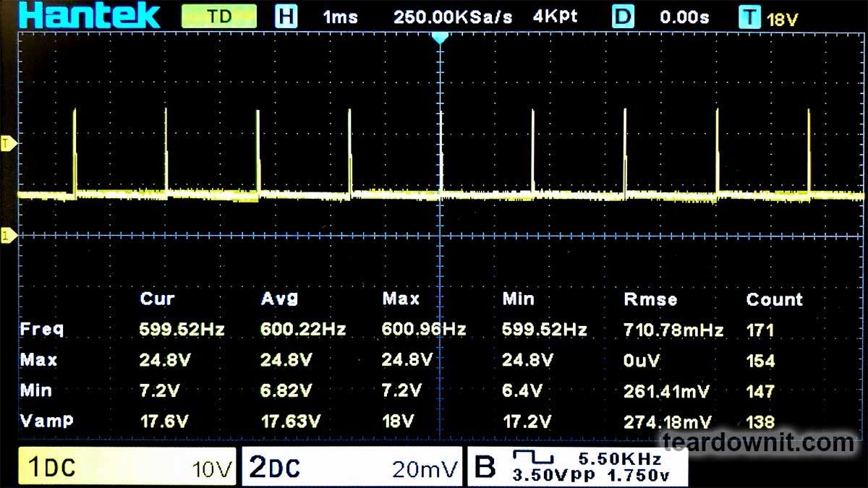
Task: Click the D delay icon
Action: pyautogui.click(x=622, y=16)
